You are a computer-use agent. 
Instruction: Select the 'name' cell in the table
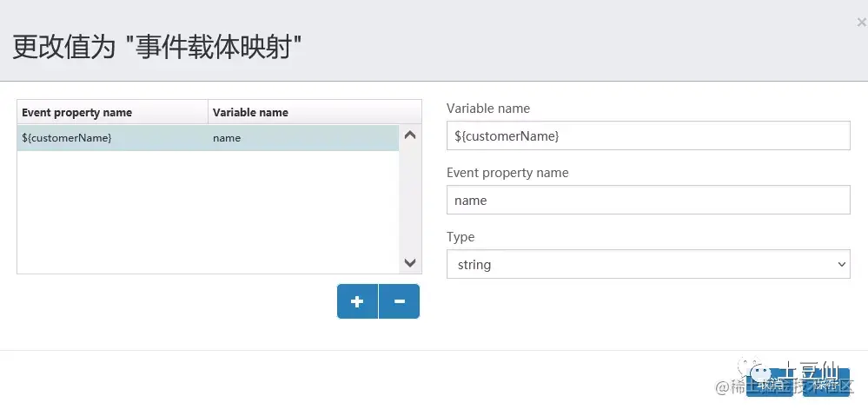pyautogui.click(x=303, y=138)
